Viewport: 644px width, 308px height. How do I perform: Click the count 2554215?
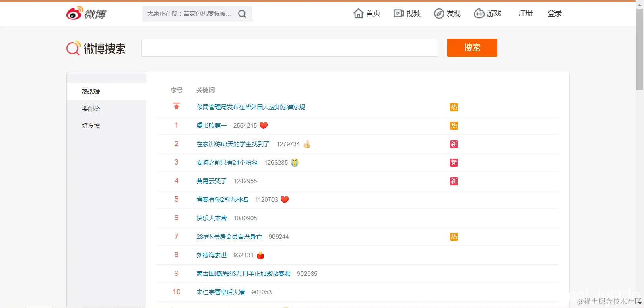(245, 126)
